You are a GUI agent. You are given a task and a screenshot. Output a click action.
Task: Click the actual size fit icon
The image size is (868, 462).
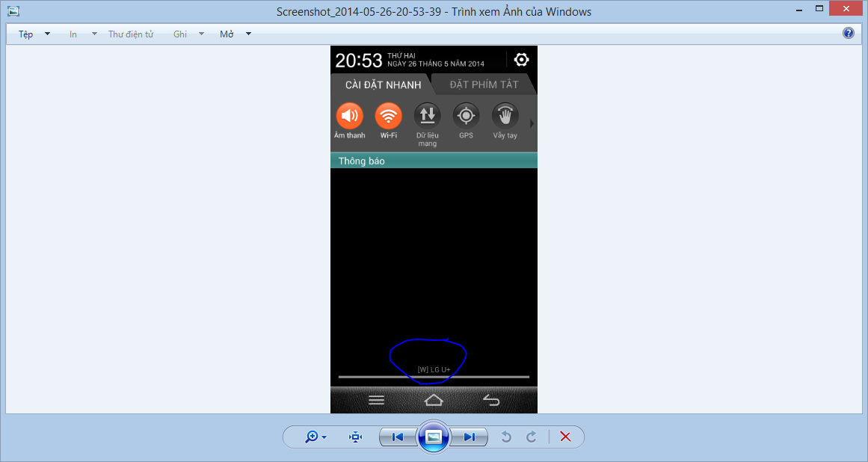[355, 437]
